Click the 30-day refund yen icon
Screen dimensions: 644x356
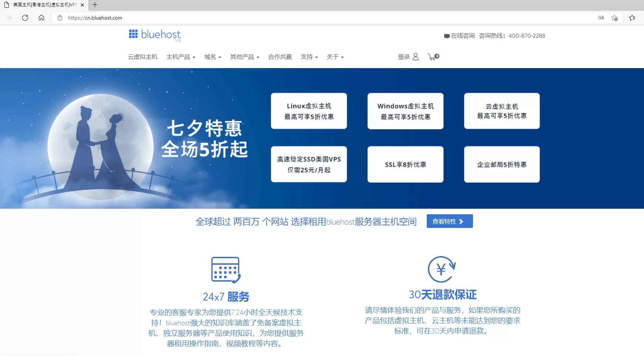[x=442, y=269]
